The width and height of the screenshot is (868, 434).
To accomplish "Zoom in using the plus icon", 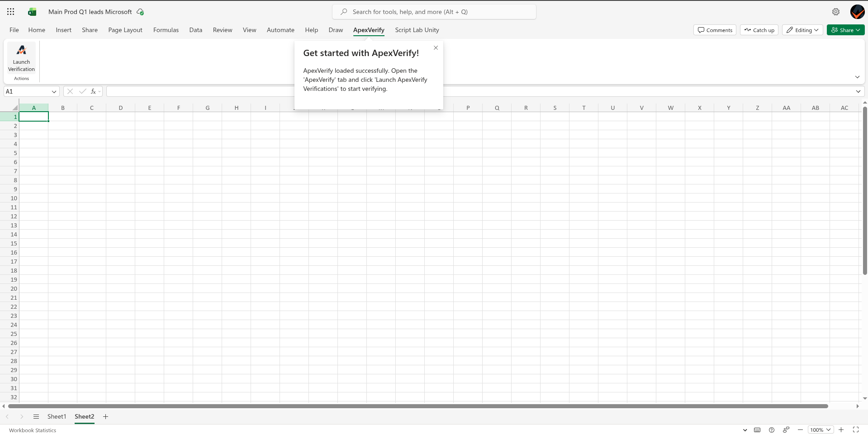I will (841, 430).
